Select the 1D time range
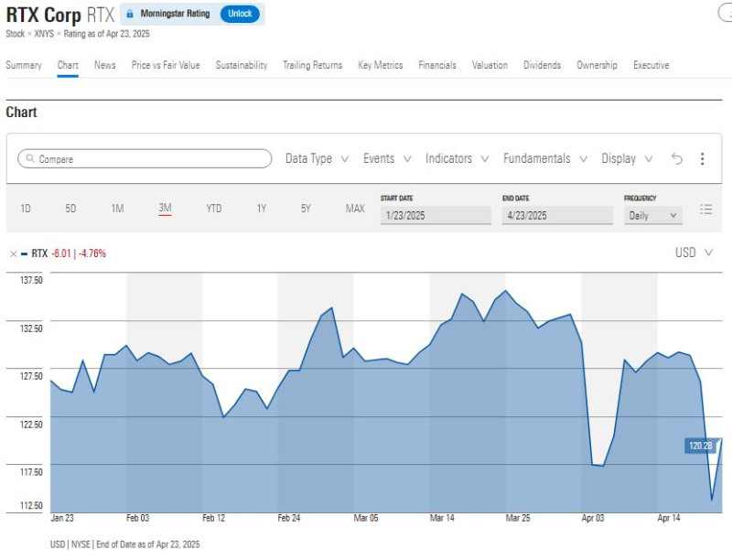 click(26, 209)
